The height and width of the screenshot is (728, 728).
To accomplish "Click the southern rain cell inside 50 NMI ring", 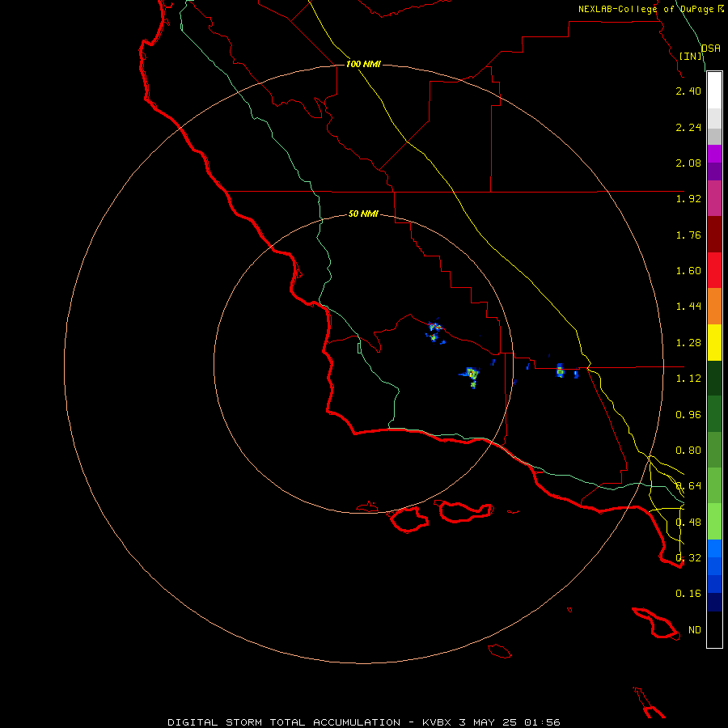I will tap(470, 376).
